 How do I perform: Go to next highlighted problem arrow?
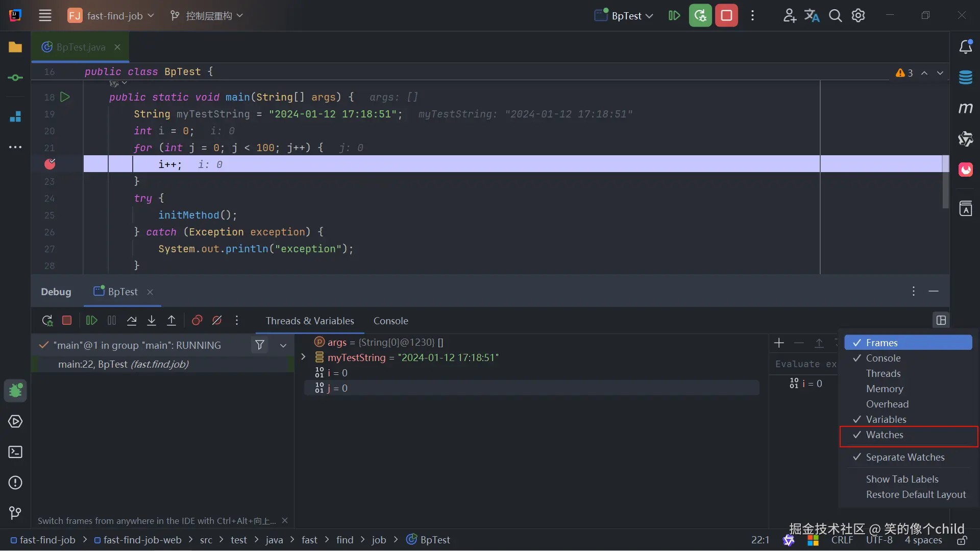[940, 73]
